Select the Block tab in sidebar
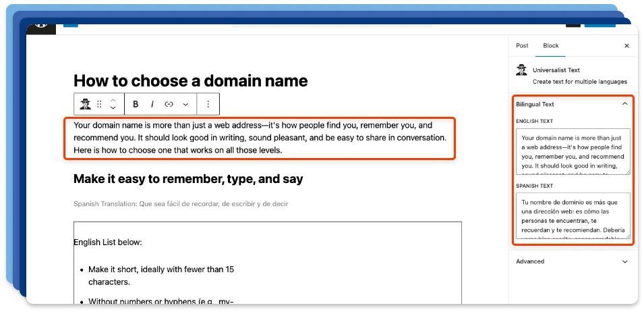The width and height of the screenshot is (644, 312). [x=551, y=46]
